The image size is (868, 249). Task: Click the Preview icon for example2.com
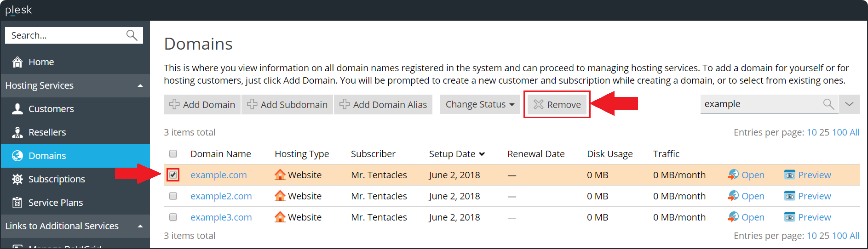click(789, 196)
